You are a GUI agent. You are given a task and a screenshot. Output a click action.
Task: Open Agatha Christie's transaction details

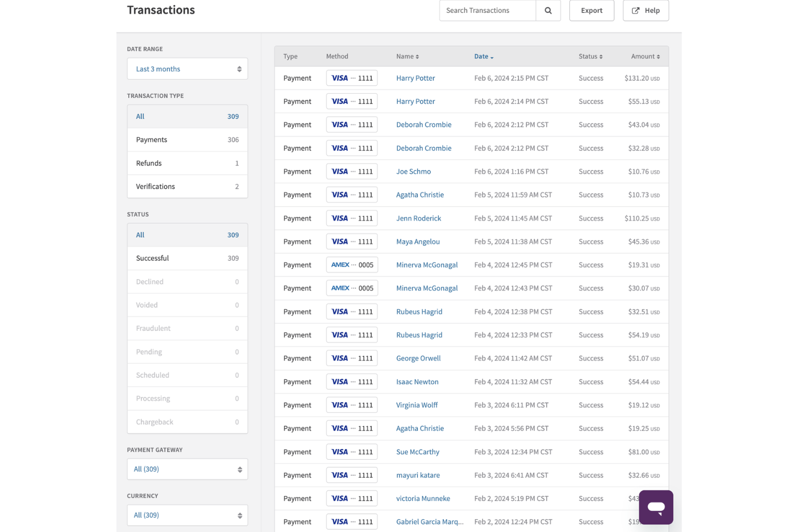[x=420, y=195]
